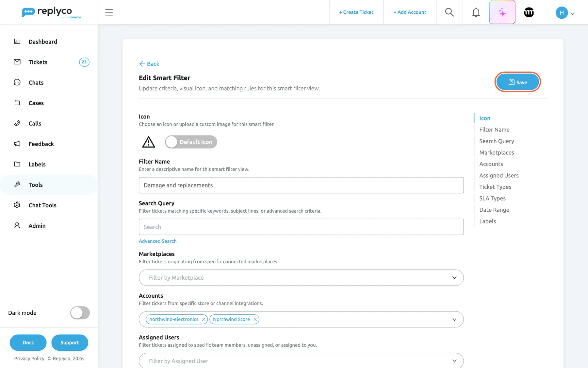Jump to Labels section anchor

487,221
